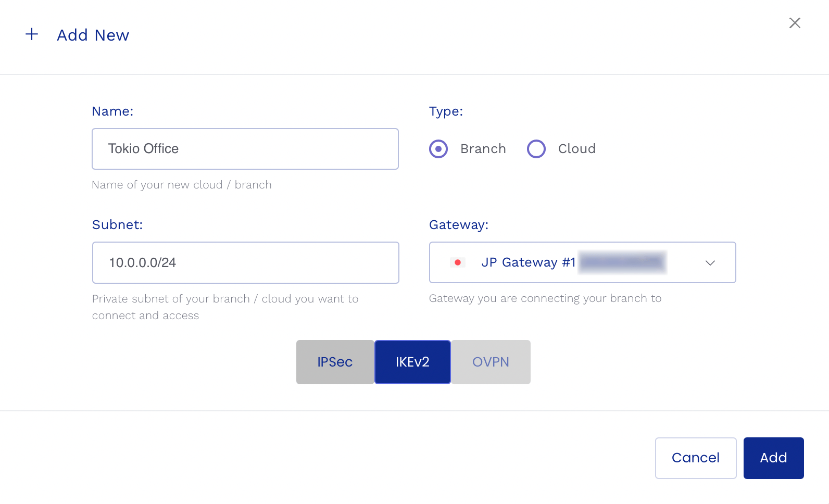Click the Subnet field label
Screen dimensions: 829x504
(x=117, y=225)
